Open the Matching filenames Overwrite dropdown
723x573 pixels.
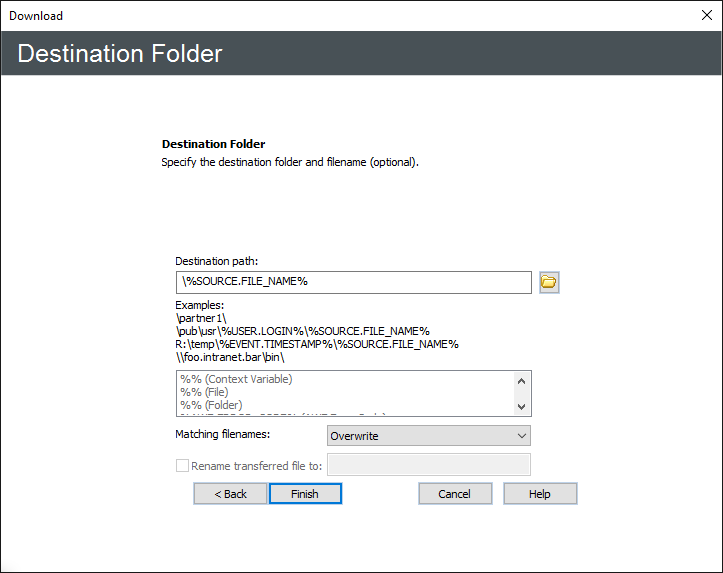pos(428,436)
